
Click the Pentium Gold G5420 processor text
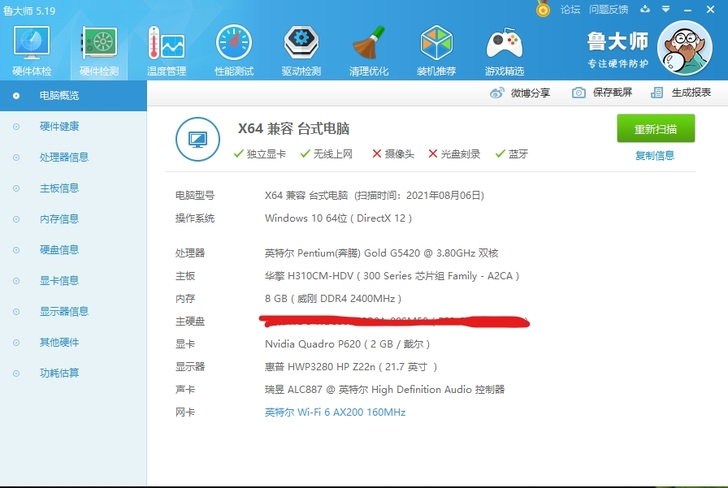(381, 253)
